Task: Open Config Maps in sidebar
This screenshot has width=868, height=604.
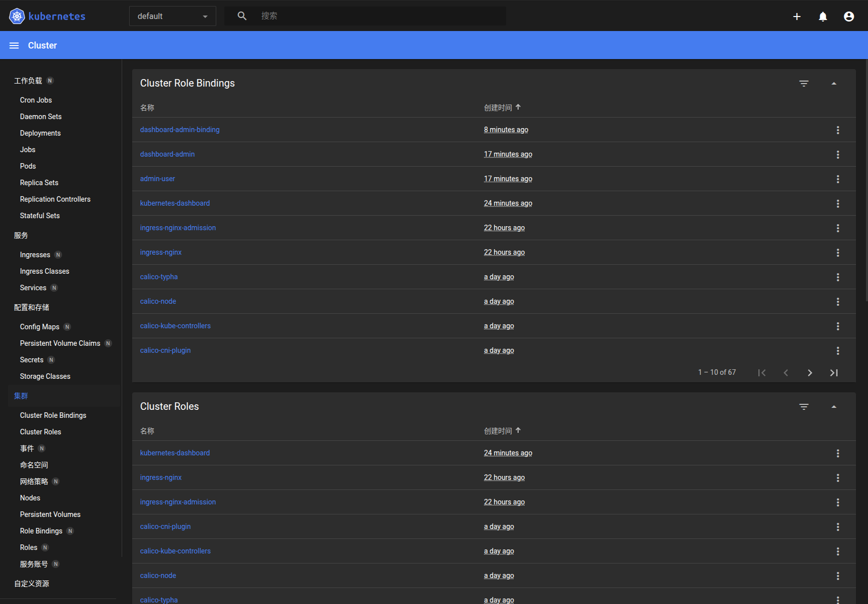Action: tap(40, 327)
